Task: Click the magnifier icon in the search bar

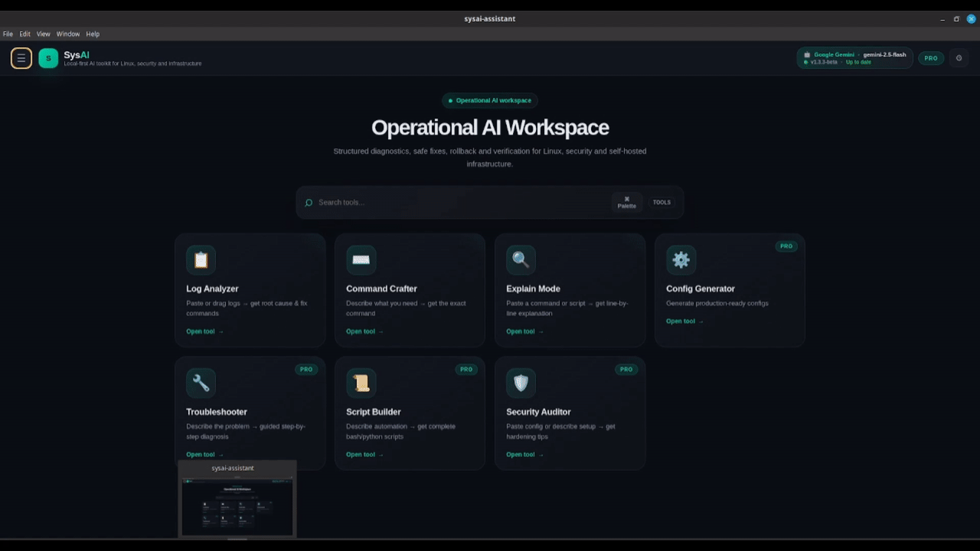Action: pos(309,203)
